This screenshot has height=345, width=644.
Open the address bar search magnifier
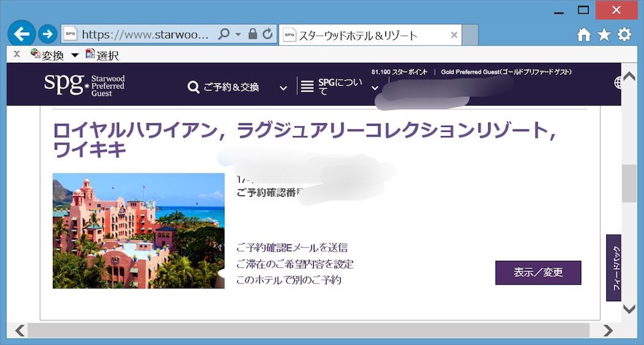click(x=224, y=34)
